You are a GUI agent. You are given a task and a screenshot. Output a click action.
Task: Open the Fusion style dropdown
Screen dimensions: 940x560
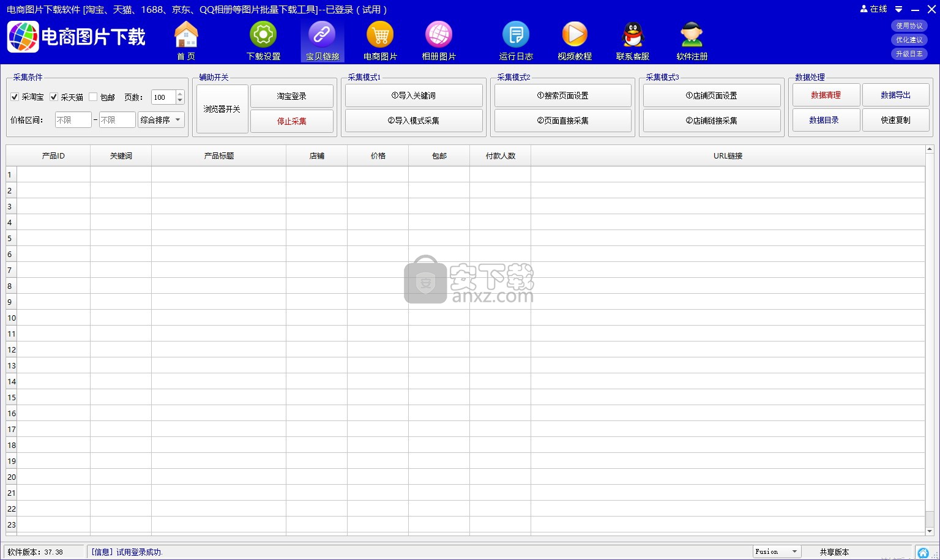(776, 551)
